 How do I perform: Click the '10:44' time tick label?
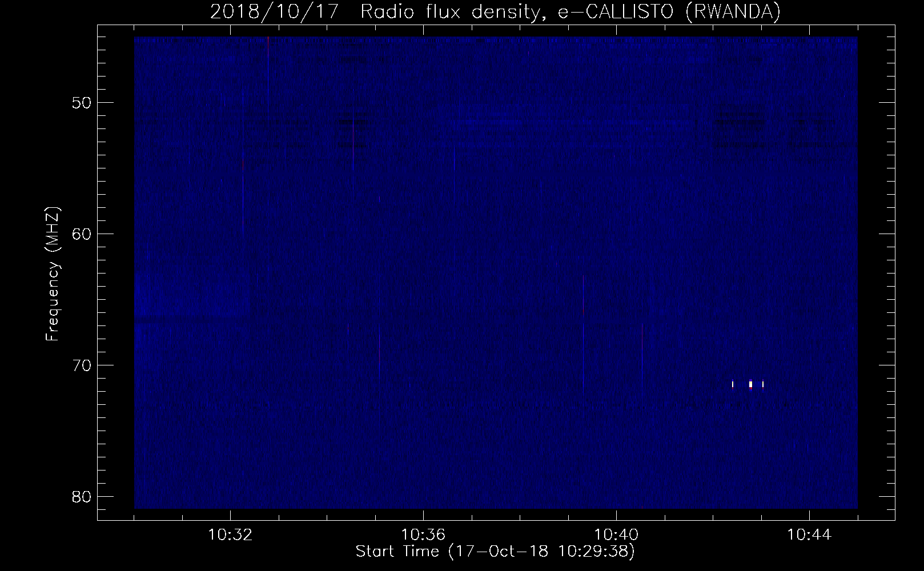pyautogui.click(x=809, y=535)
